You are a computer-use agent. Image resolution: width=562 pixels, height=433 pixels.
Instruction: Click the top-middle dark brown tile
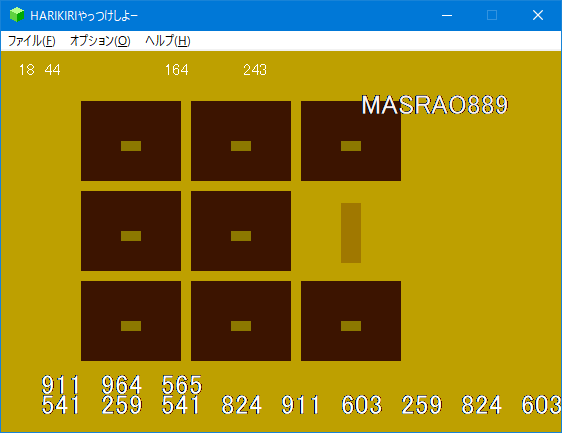tap(241, 141)
